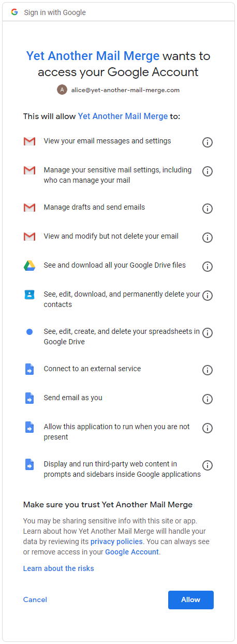The width and height of the screenshot is (237, 644).
Task: Open info about third-party web content in sidebars
Action: click(x=208, y=465)
